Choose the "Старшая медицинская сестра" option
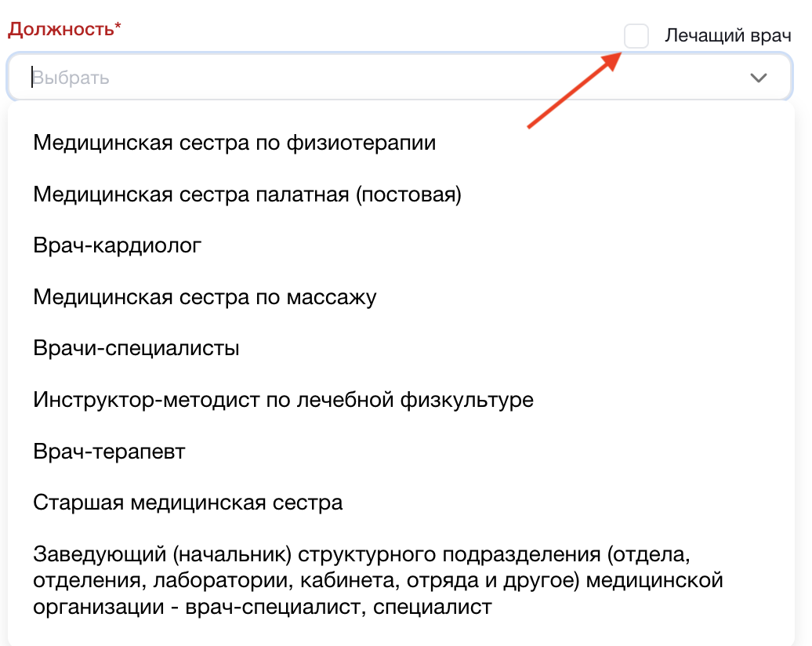Screen dimensions: 812x646 pos(188,503)
